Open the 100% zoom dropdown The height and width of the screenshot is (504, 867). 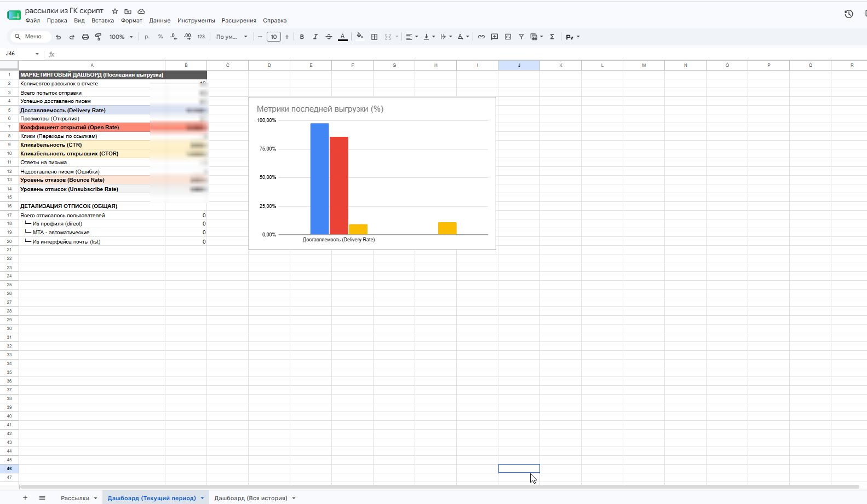121,37
